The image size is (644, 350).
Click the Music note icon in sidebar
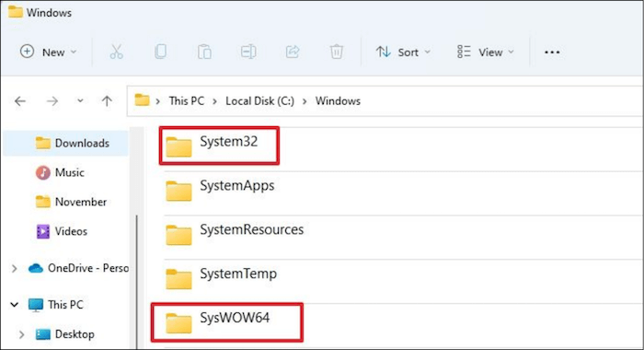(x=42, y=173)
